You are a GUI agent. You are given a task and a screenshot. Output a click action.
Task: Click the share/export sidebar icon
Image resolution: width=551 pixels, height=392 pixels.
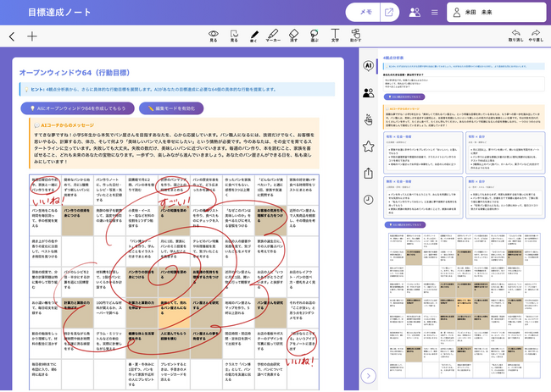pos(368,174)
